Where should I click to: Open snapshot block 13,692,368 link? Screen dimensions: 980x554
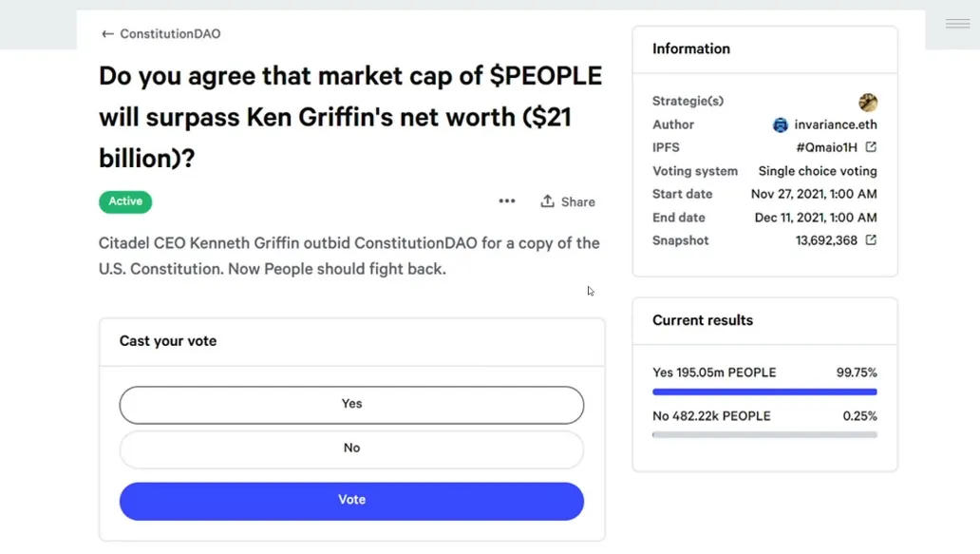(x=826, y=240)
